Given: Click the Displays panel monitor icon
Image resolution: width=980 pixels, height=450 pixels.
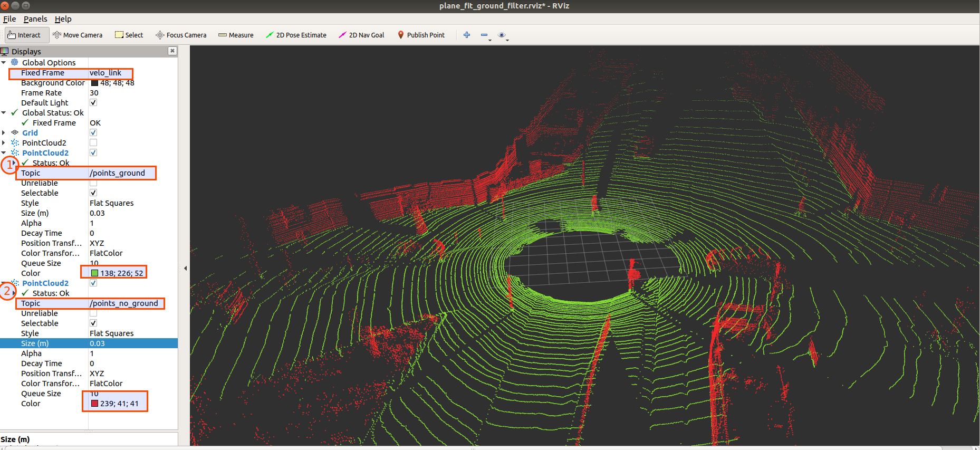Looking at the screenshot, I should tap(5, 51).
